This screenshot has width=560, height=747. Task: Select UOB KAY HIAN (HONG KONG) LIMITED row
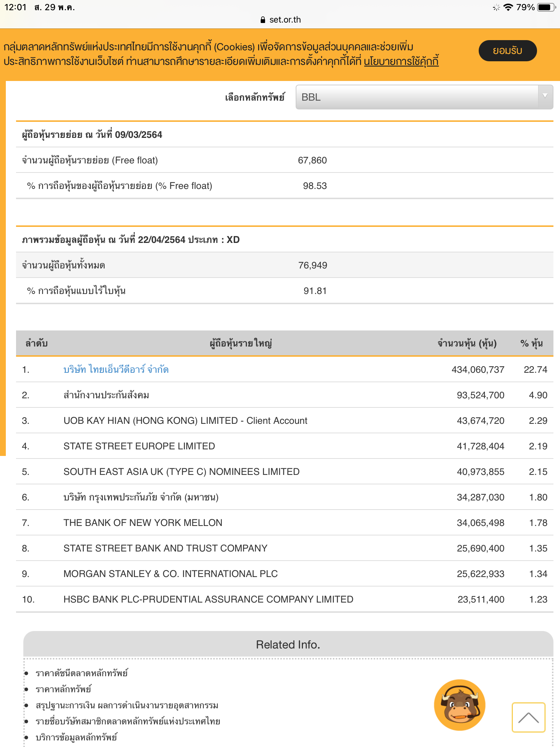tap(284, 421)
